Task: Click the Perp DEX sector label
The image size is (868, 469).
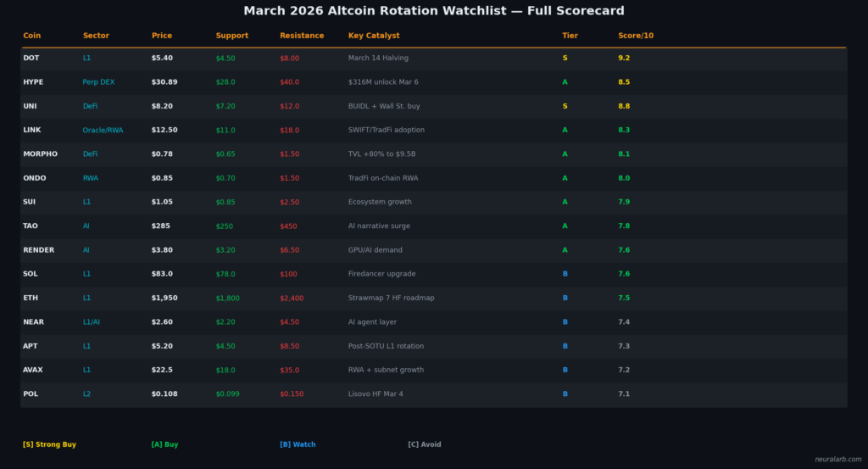Action: 98,82
